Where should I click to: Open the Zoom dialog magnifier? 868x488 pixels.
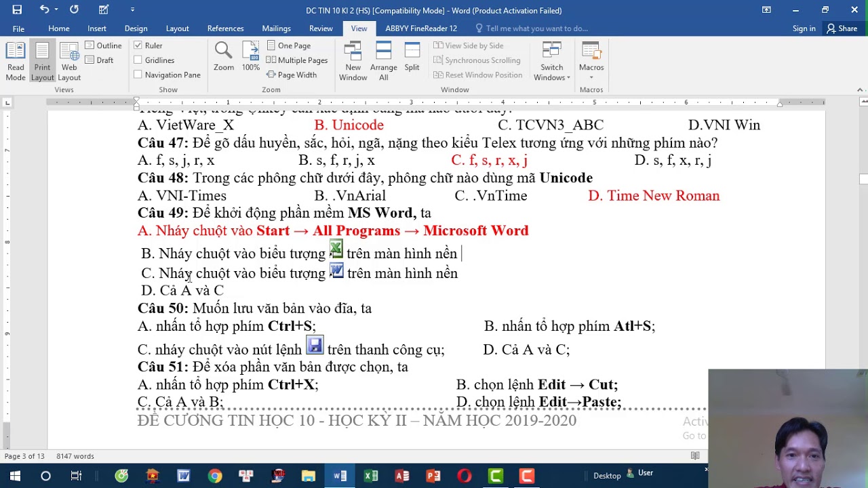[224, 57]
